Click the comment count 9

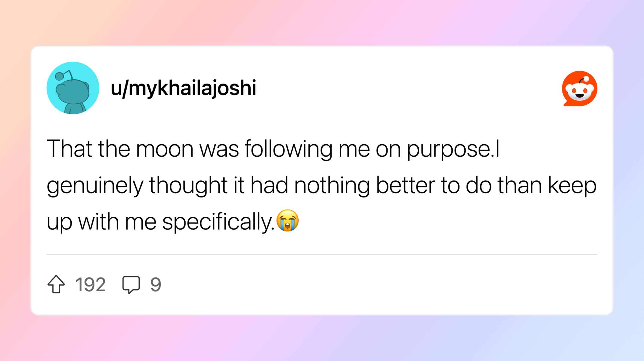point(156,284)
